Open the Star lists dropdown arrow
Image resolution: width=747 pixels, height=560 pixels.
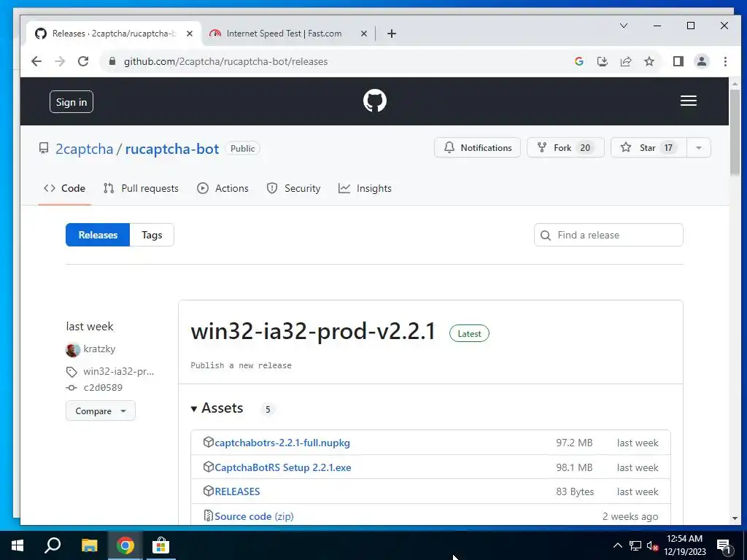coord(699,147)
